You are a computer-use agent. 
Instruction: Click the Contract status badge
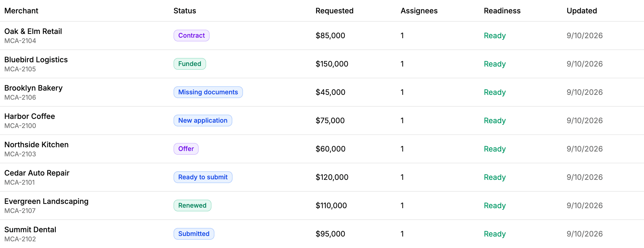(x=191, y=36)
